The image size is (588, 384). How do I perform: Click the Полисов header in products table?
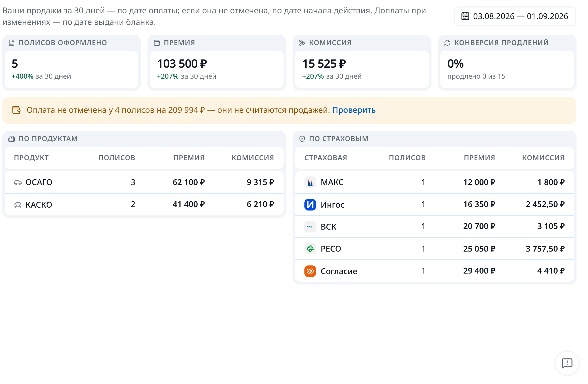click(x=117, y=158)
